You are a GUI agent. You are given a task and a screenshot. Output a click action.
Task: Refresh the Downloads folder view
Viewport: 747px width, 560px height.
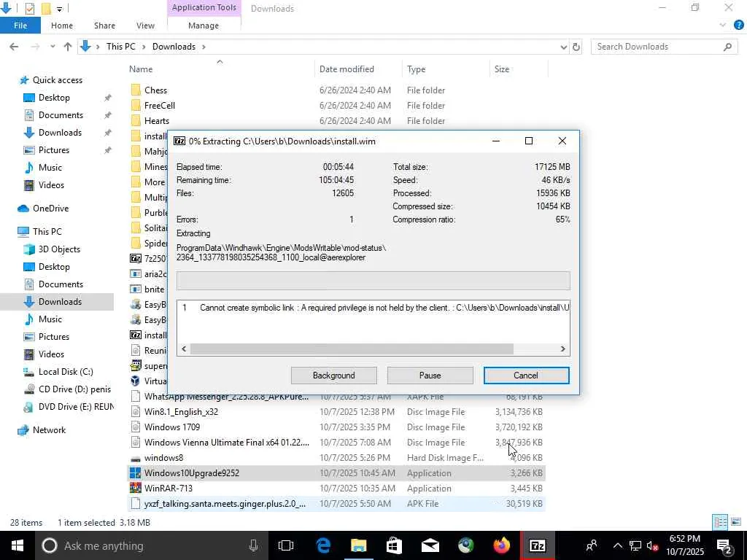pyautogui.click(x=576, y=47)
